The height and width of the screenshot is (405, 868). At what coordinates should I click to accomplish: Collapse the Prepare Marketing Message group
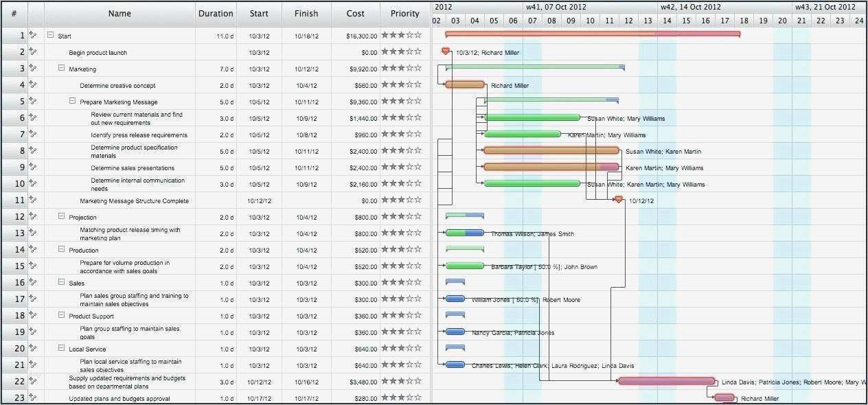click(72, 102)
